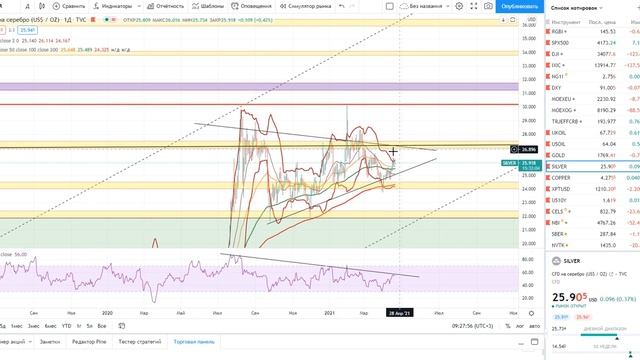Screen dimensions: 640x360
Task: Create alert via Оповещения button
Action: [x=251, y=6]
